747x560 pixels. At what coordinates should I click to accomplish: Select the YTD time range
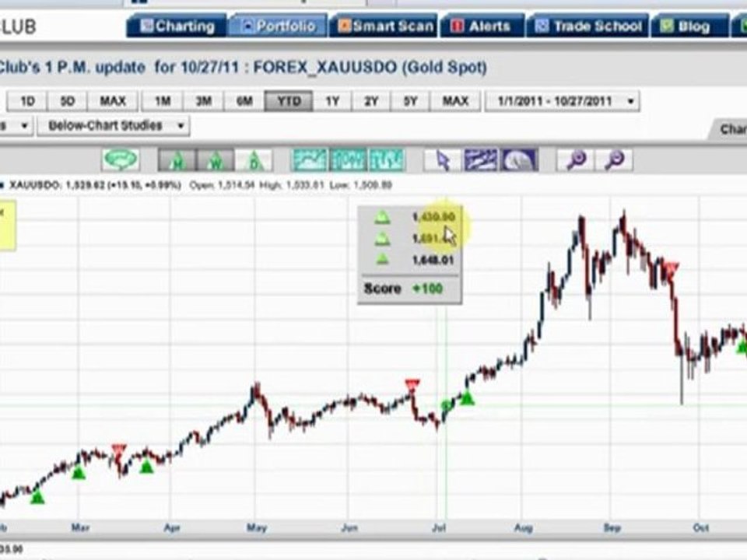289,101
